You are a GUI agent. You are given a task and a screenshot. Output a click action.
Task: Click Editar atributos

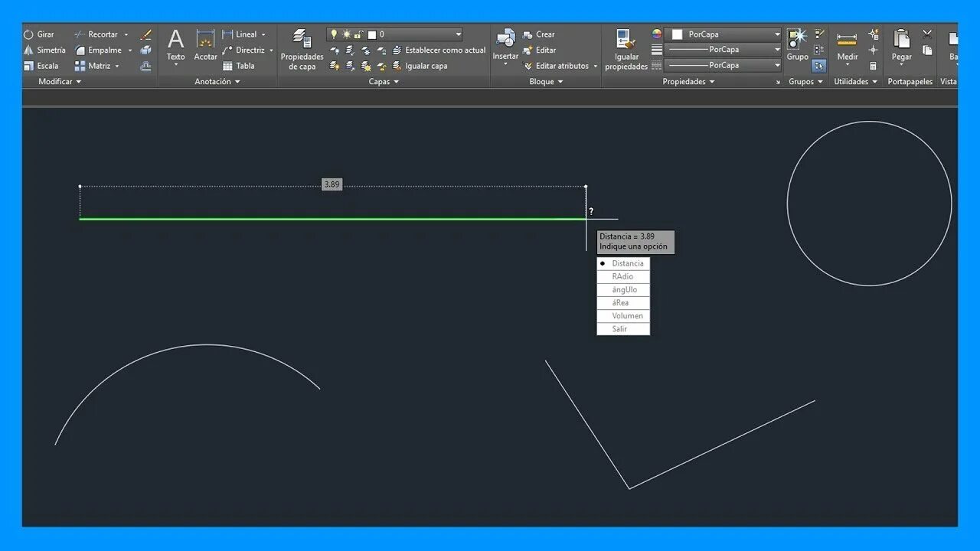[556, 66]
